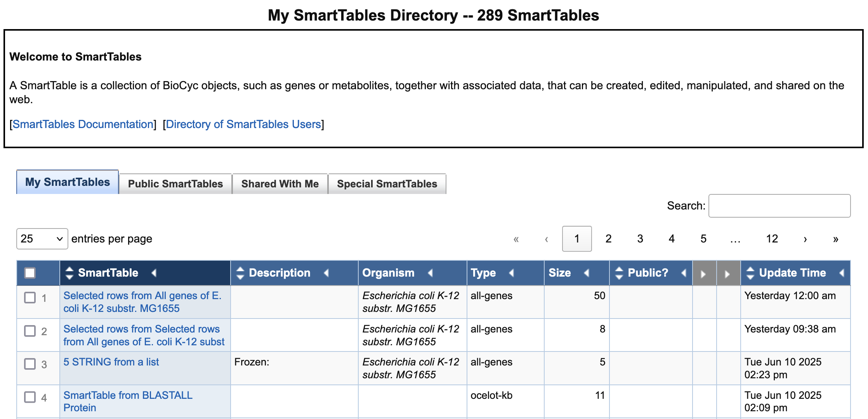
Task: Open SmartTable from BLASTALL Protein
Action: coord(127,401)
